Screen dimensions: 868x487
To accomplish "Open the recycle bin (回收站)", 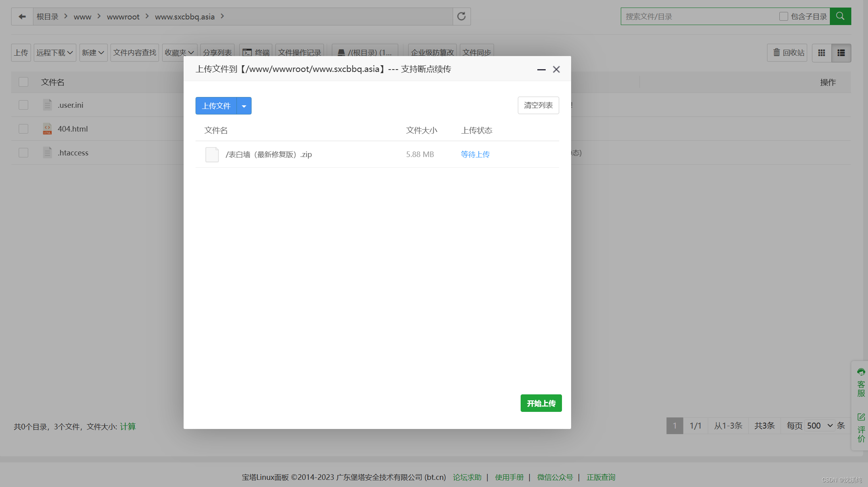I will (x=788, y=53).
